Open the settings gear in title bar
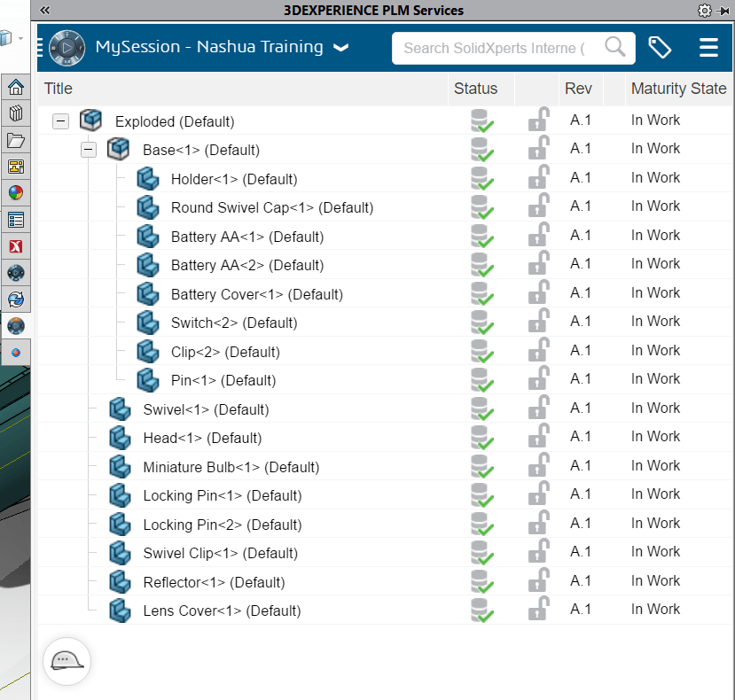The image size is (735, 700). (x=704, y=11)
